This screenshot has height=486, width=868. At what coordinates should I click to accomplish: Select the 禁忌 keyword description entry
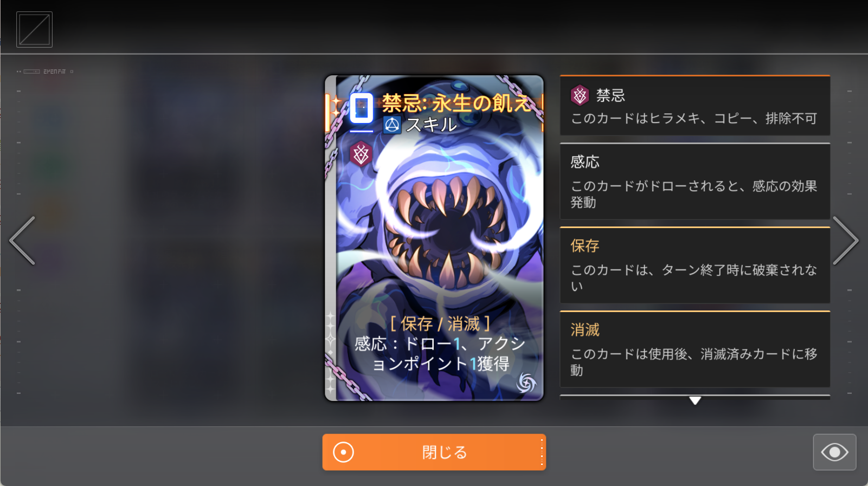coord(695,105)
